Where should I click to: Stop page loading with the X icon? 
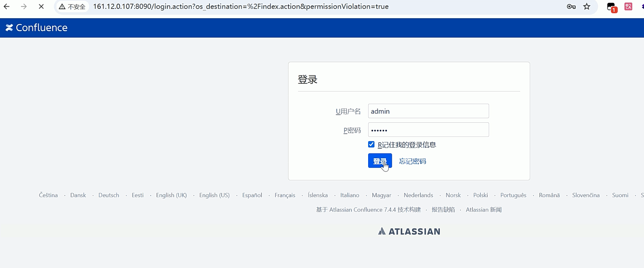41,6
